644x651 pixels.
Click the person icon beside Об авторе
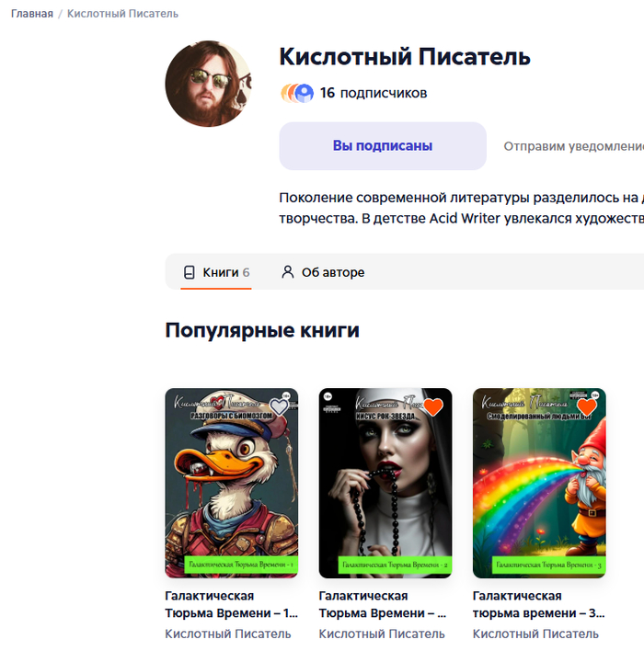[x=288, y=272]
